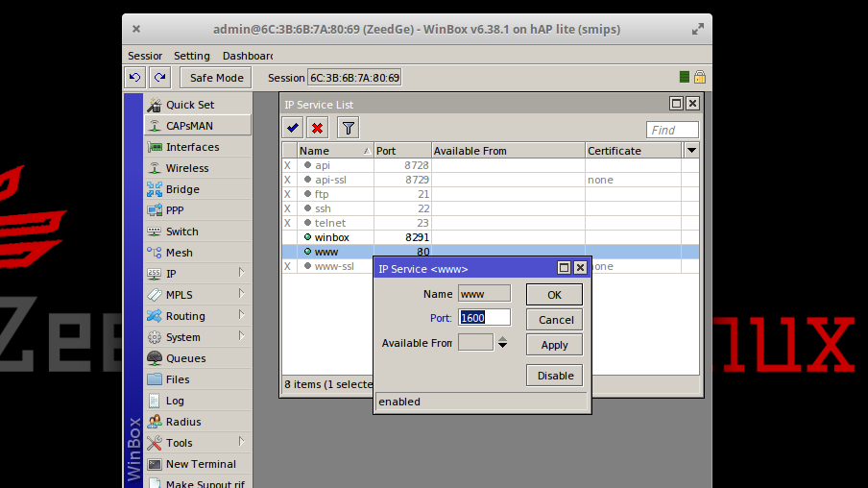Open Radius from the sidebar

click(x=198, y=422)
